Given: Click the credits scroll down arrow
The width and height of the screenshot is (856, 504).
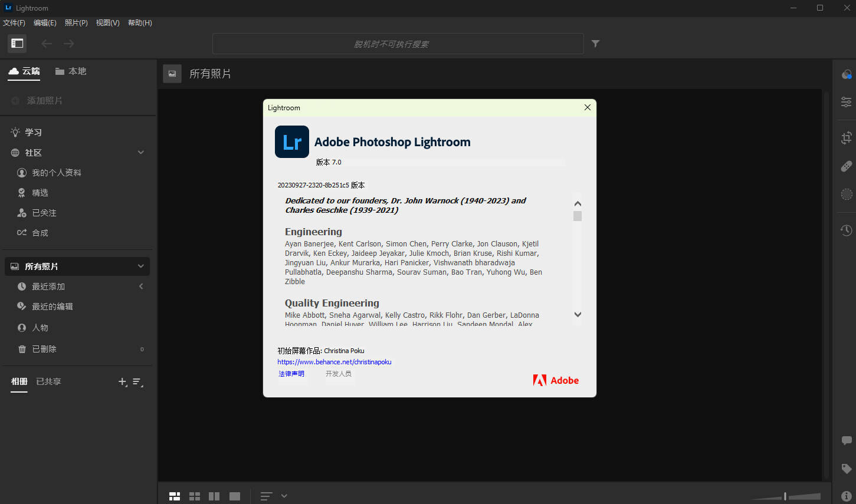Looking at the screenshot, I should pos(578,315).
